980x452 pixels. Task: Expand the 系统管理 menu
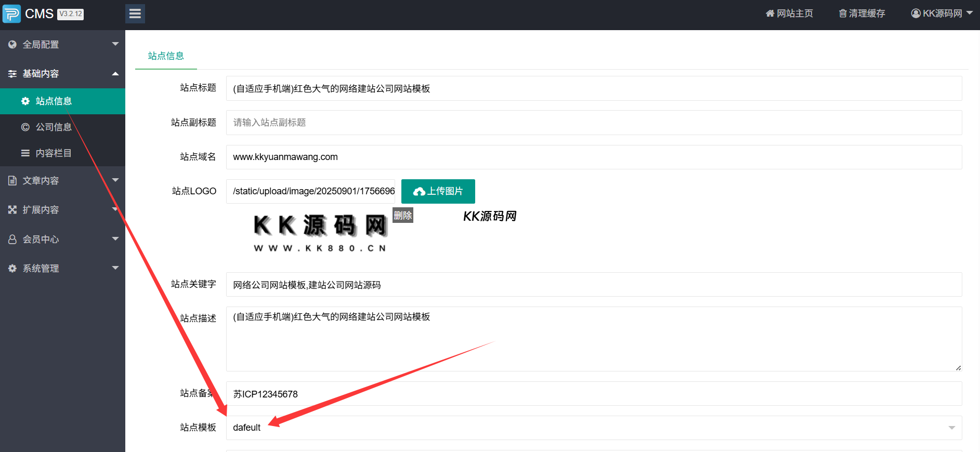pos(62,269)
